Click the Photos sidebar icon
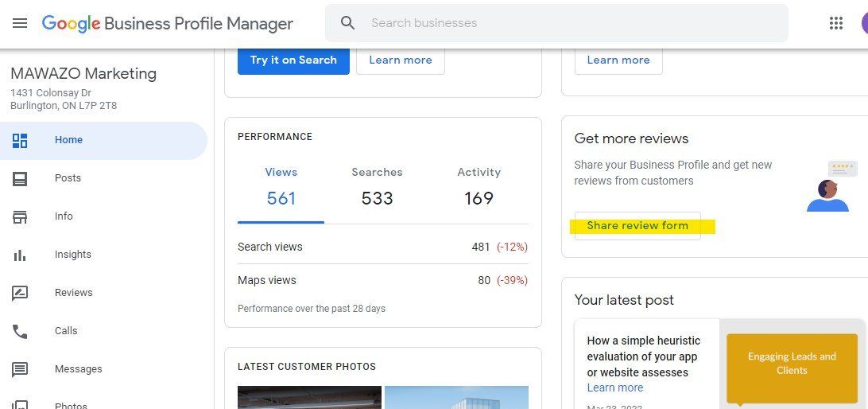The height and width of the screenshot is (409, 868). click(20, 404)
